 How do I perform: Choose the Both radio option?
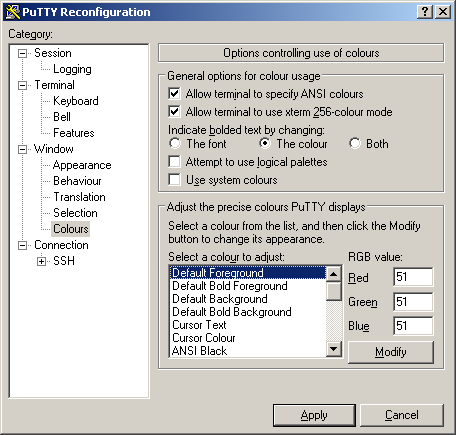tap(355, 144)
